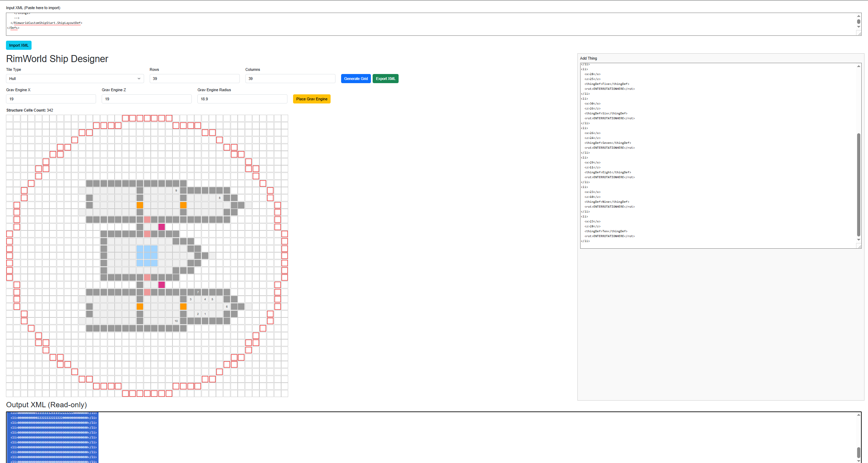This screenshot has height=463, width=868.
Task: Click the Import XML button
Action: [19, 45]
